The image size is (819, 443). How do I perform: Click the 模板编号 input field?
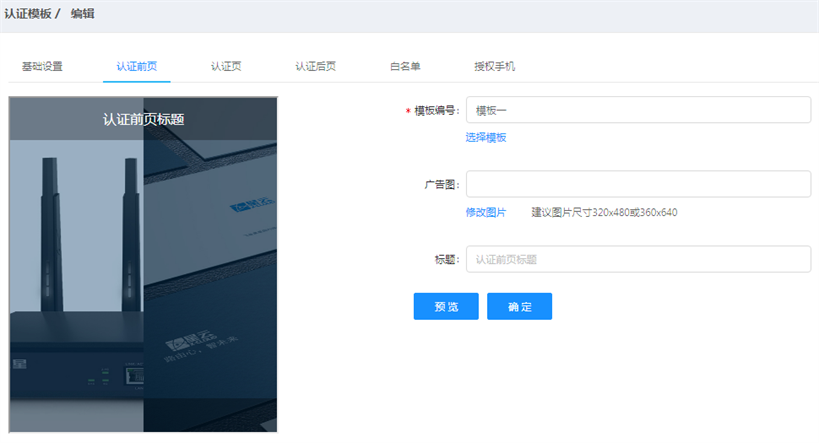point(638,110)
